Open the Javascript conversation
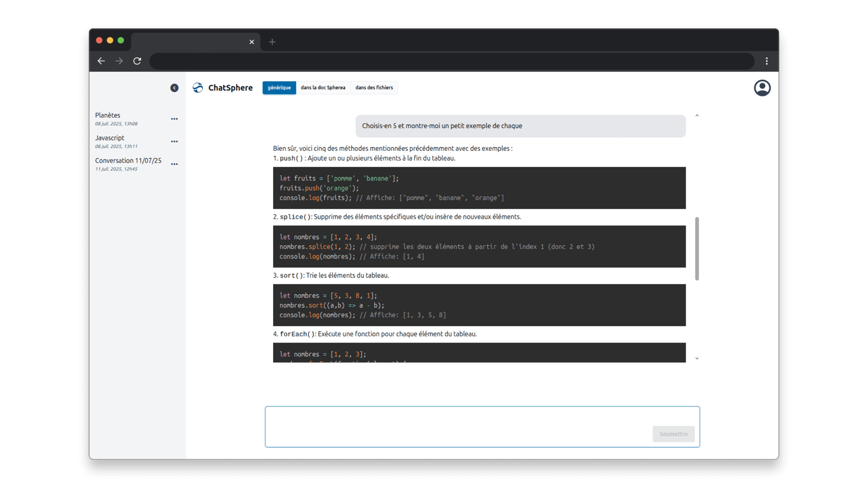868x488 pixels. (x=109, y=138)
